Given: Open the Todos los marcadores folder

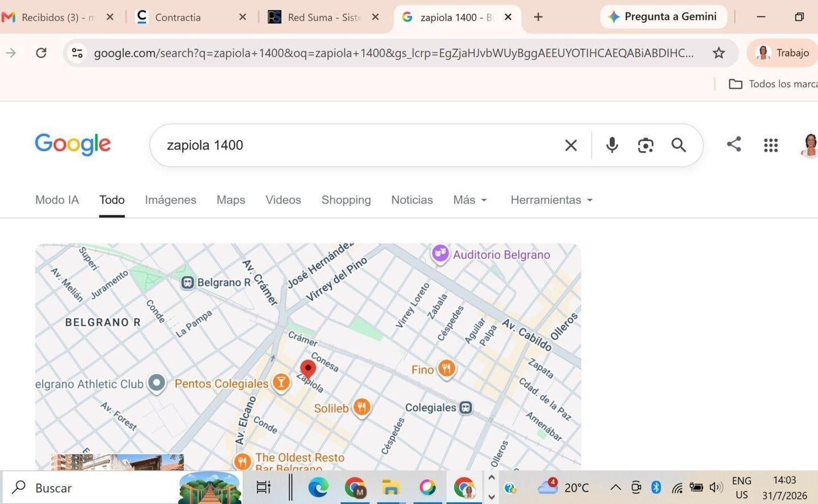Looking at the screenshot, I should [x=773, y=84].
